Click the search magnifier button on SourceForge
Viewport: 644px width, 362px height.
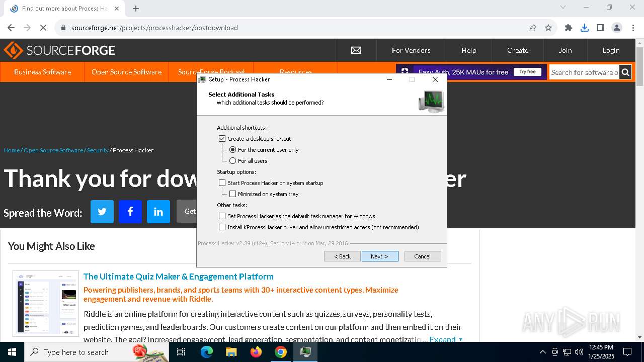pos(625,72)
